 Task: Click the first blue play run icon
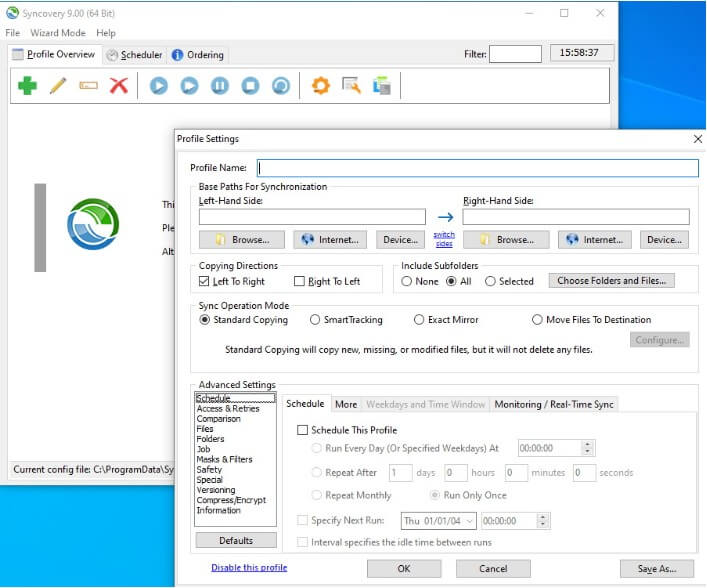(159, 86)
